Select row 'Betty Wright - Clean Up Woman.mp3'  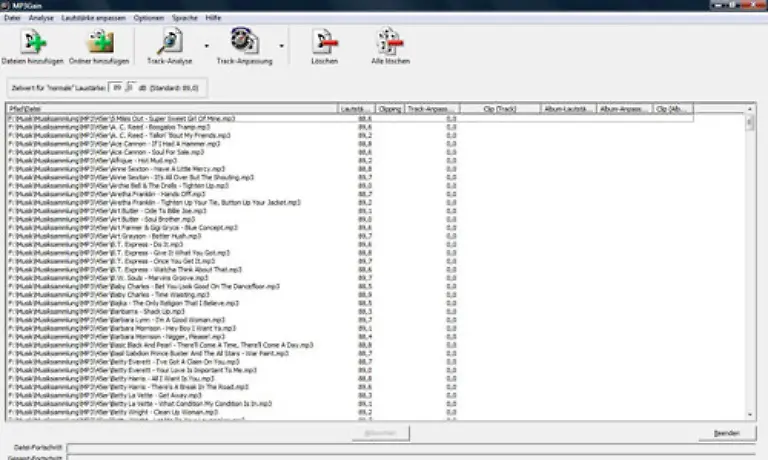pos(350,412)
